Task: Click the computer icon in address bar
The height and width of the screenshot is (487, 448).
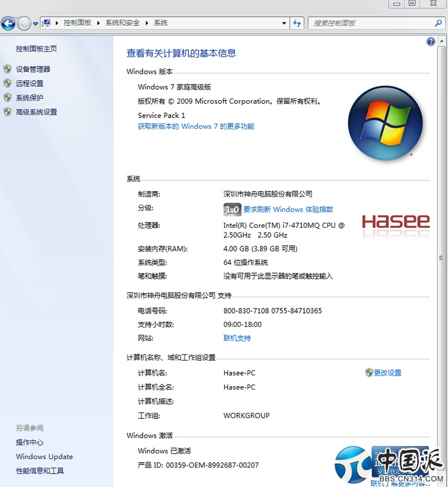Action: pyautogui.click(x=46, y=23)
